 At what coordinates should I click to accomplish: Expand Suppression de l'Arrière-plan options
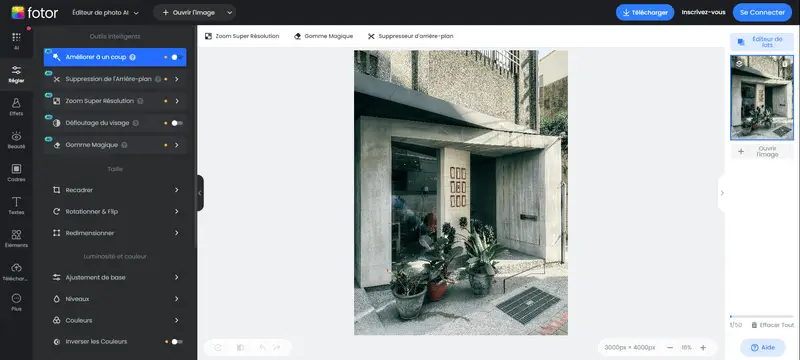[177, 79]
